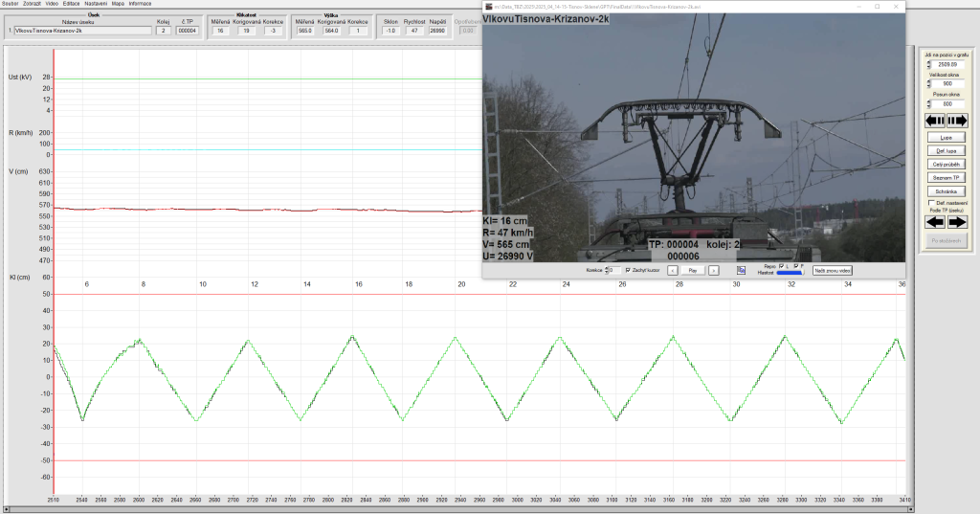980x514 pixels.
Task: Click the Klikatost Korigovaná field
Action: (x=246, y=31)
